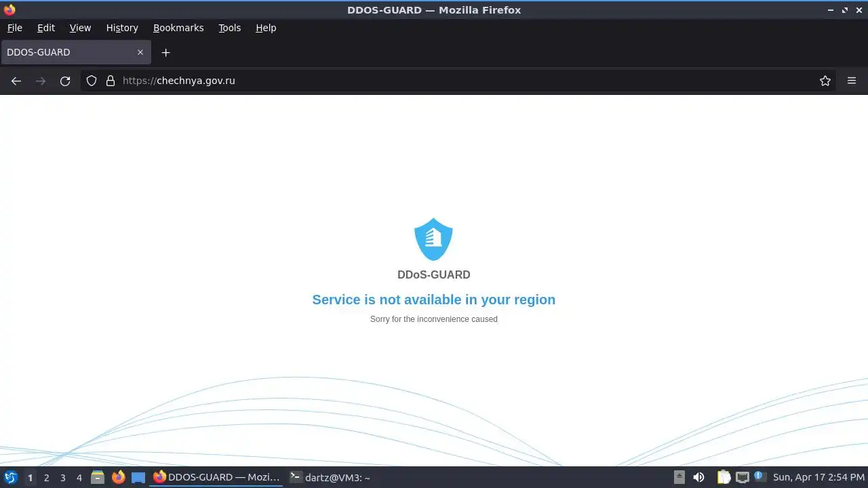
Task: Maximize the Firefox window
Action: pos(845,10)
